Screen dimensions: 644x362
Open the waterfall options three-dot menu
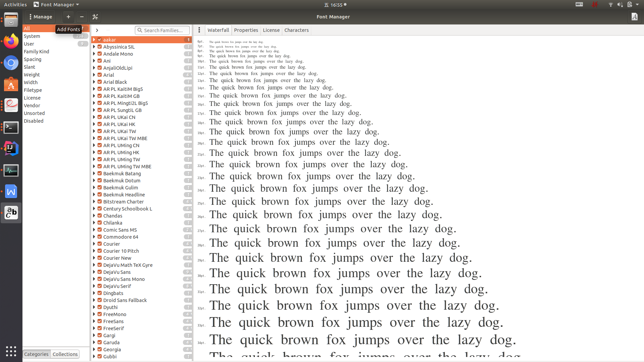199,30
